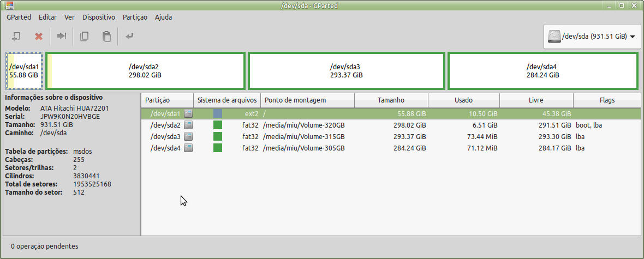Screen dimensions: 644x259
Task: Click the red Delete partition icon
Action: [x=39, y=37]
